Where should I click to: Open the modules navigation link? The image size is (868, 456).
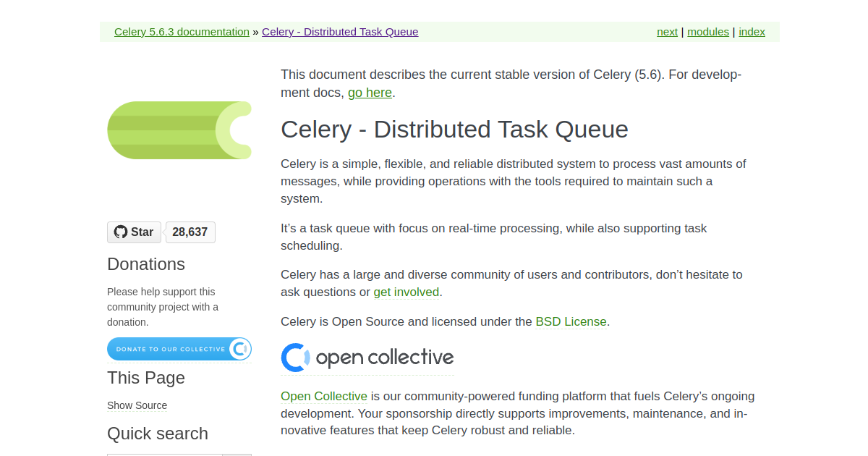708,32
